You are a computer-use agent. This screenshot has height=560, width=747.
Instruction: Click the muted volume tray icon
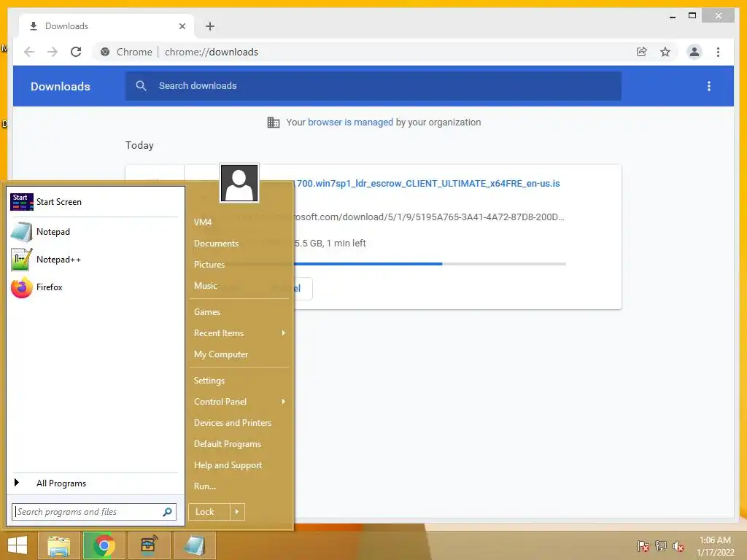(678, 545)
